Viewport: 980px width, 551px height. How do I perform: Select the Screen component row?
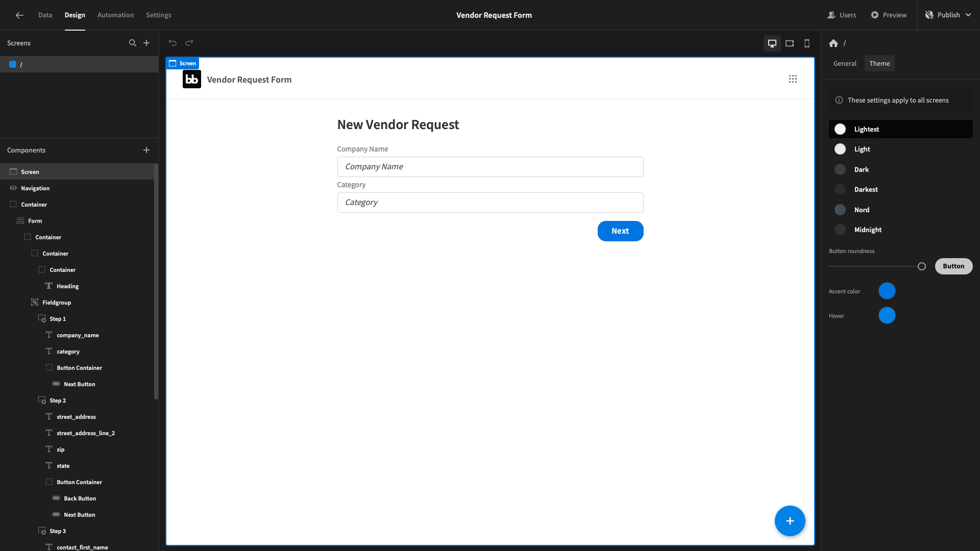pyautogui.click(x=77, y=172)
